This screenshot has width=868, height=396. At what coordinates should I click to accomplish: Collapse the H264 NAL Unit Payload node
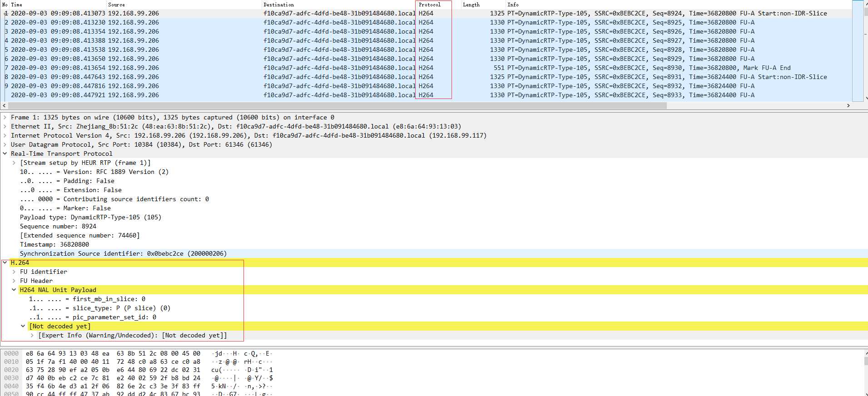pos(14,290)
